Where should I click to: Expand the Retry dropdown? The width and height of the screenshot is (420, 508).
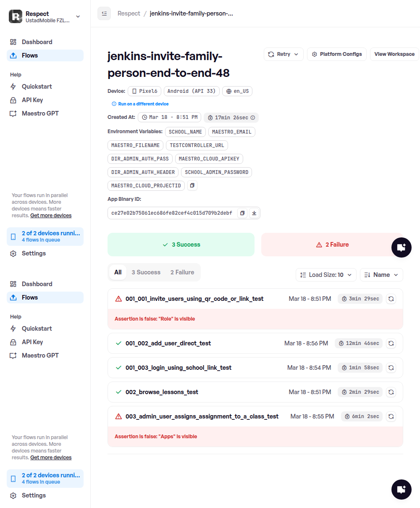click(283, 54)
